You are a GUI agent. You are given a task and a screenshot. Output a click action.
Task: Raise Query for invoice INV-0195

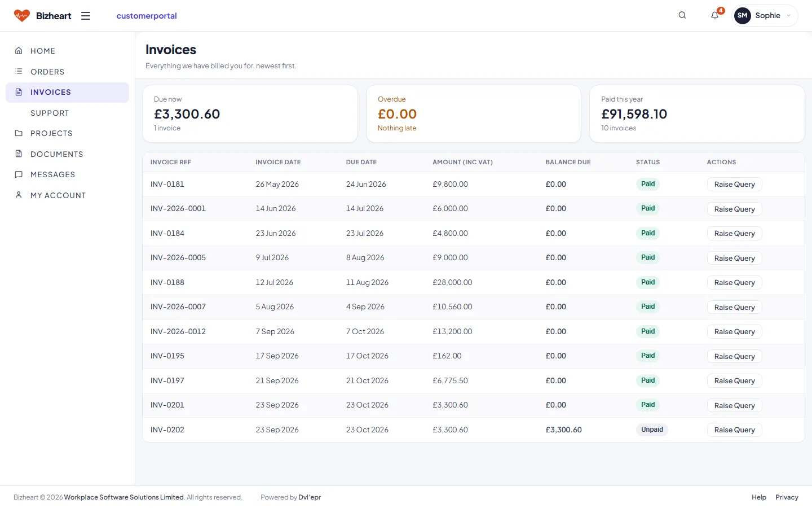(x=734, y=356)
